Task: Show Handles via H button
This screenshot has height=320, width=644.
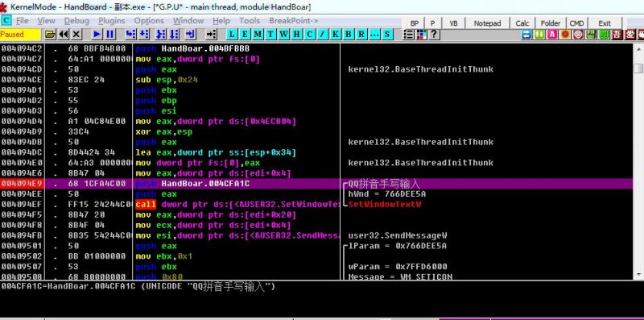Action: click(296, 34)
